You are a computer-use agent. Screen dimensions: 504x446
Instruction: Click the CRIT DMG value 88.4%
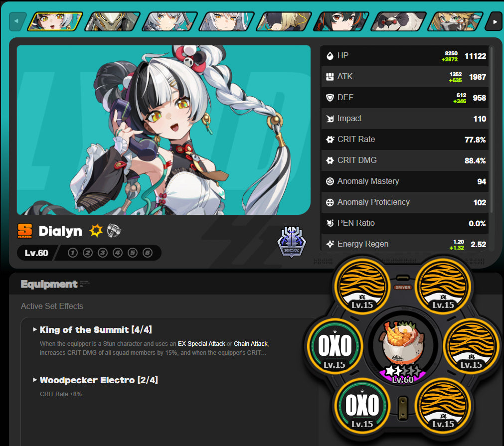coord(475,160)
